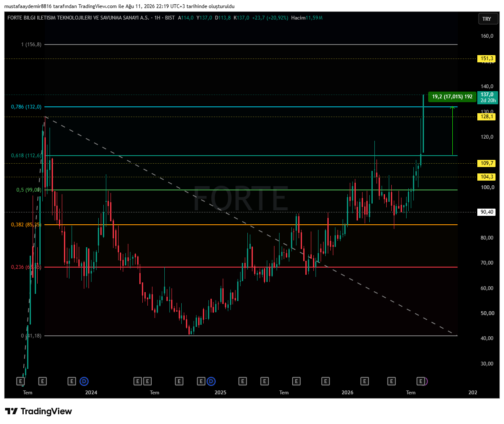Image resolution: width=504 pixels, height=424 pixels.
Task: Click the +23,7 (+20,92%) change value
Action: (270, 18)
